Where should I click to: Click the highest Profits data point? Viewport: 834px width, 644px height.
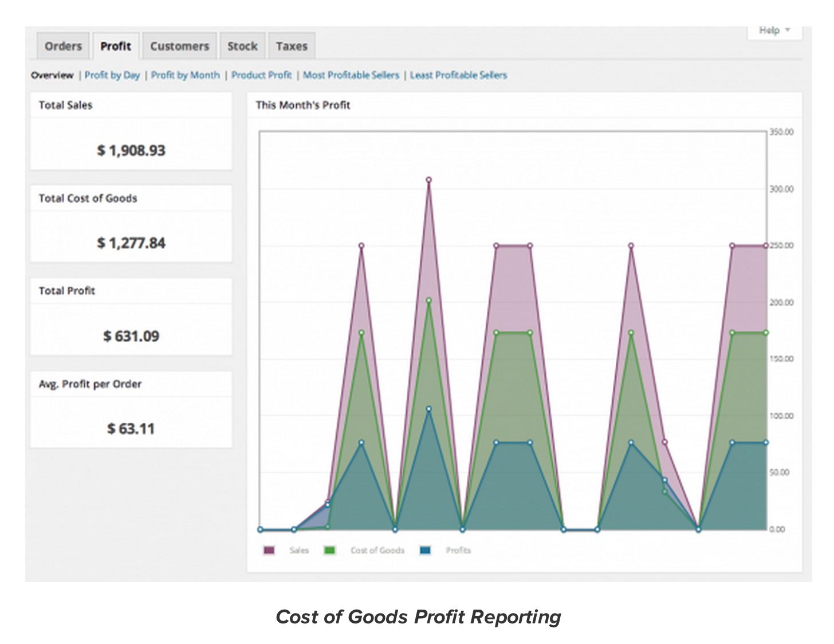(428, 409)
